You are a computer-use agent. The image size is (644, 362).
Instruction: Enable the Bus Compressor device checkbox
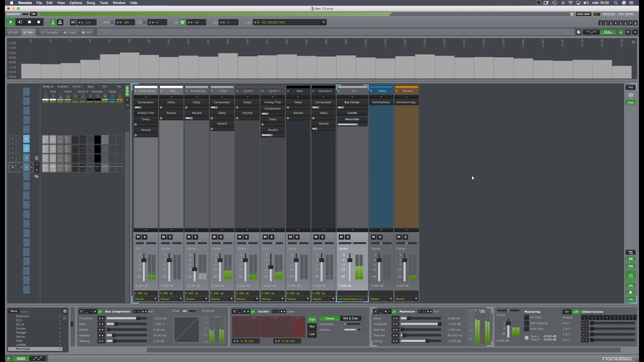click(x=100, y=311)
